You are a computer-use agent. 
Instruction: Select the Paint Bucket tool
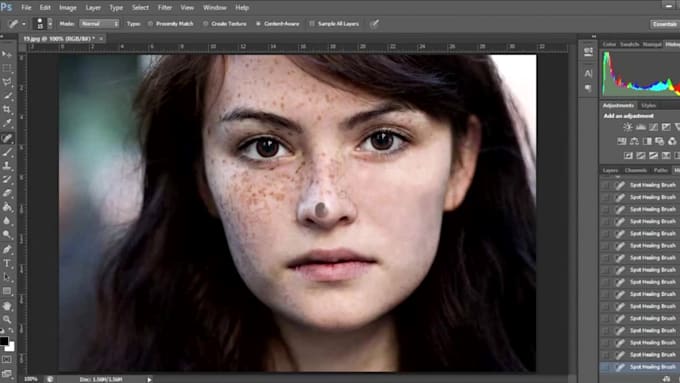pyautogui.click(x=7, y=207)
